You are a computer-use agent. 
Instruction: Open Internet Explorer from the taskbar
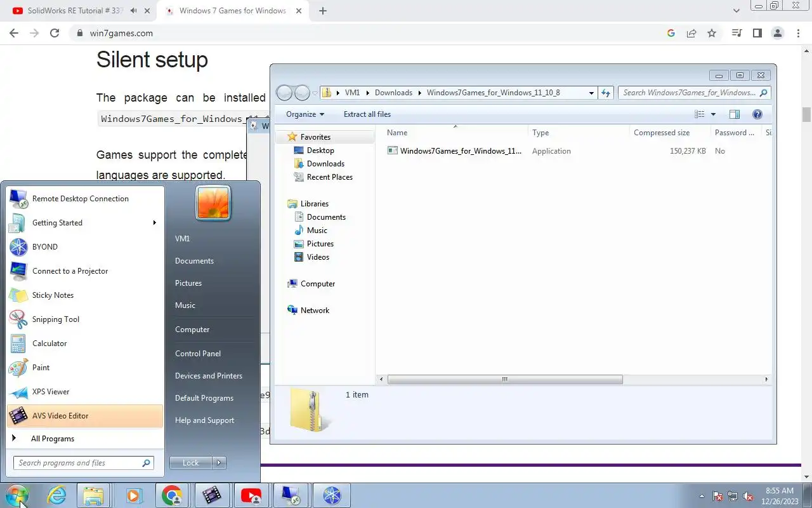click(x=57, y=495)
